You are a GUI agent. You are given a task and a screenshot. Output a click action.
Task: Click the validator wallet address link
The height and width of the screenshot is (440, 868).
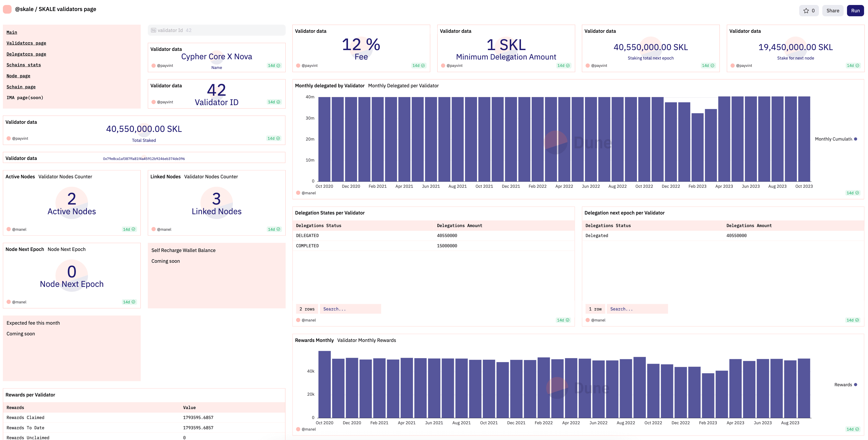pyautogui.click(x=144, y=159)
